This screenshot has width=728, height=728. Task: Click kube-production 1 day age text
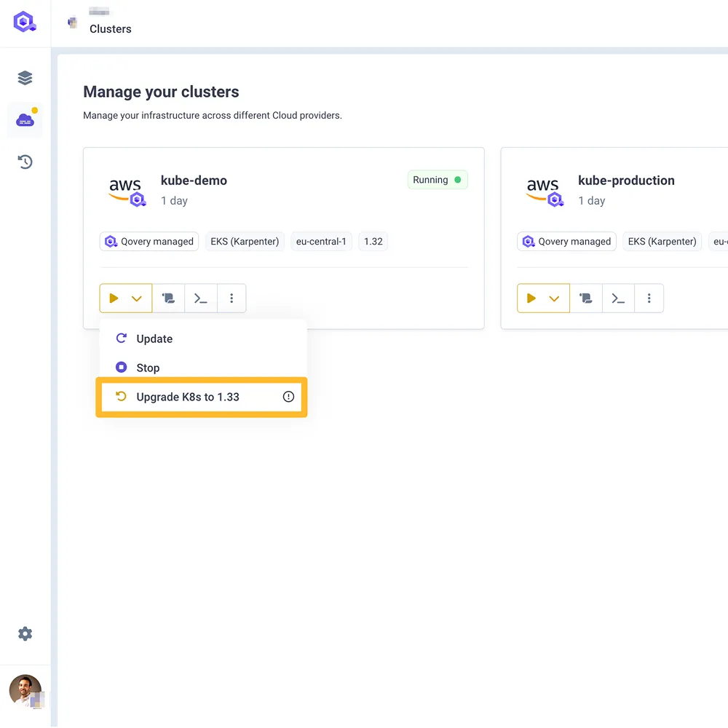(591, 201)
